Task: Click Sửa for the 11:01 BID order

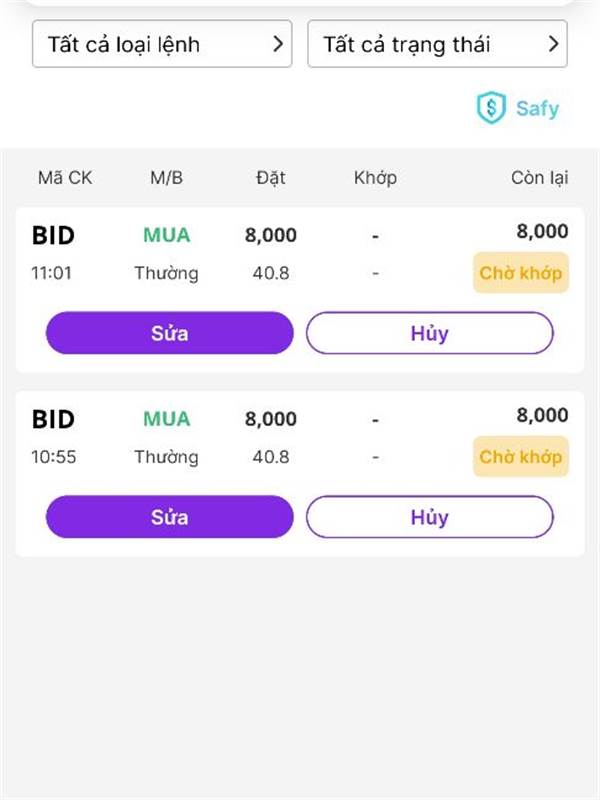Action: [170, 333]
